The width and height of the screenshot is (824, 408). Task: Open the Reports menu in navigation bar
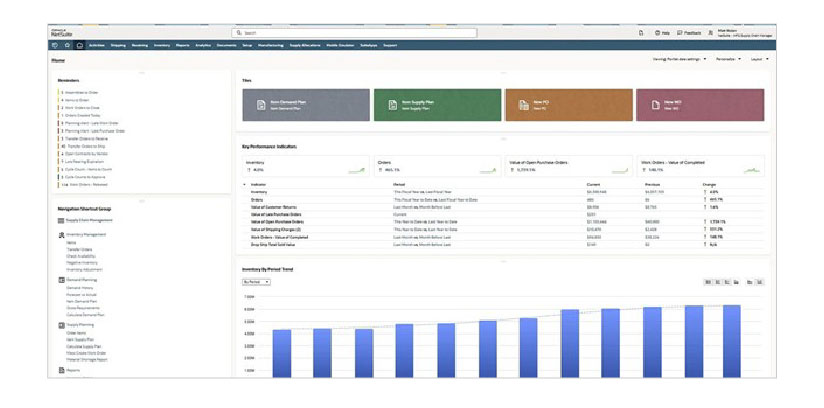click(x=183, y=45)
